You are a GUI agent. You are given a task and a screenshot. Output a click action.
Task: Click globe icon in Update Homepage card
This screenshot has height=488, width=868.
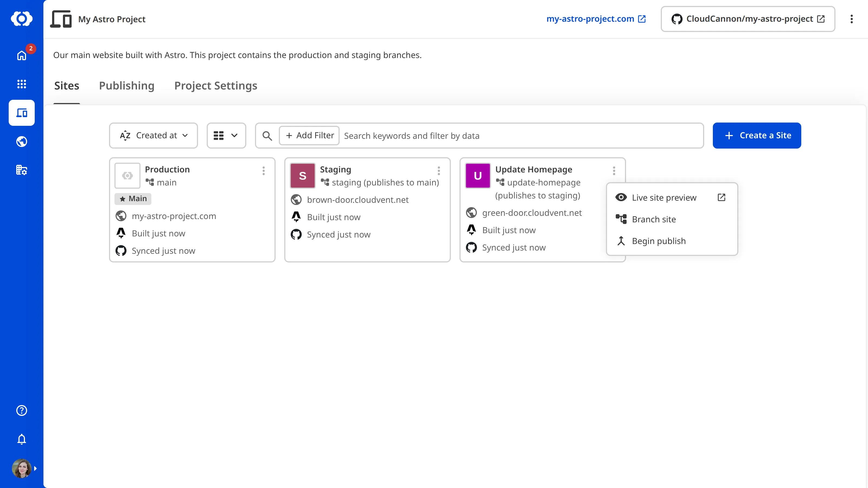point(471,213)
